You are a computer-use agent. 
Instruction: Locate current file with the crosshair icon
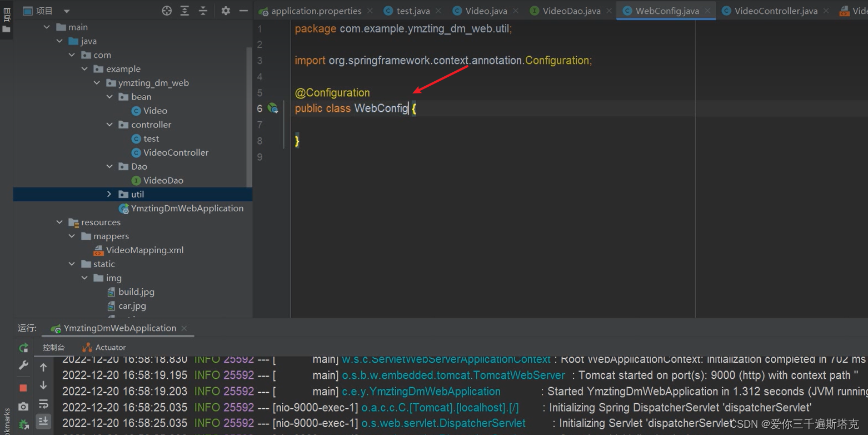tap(166, 10)
